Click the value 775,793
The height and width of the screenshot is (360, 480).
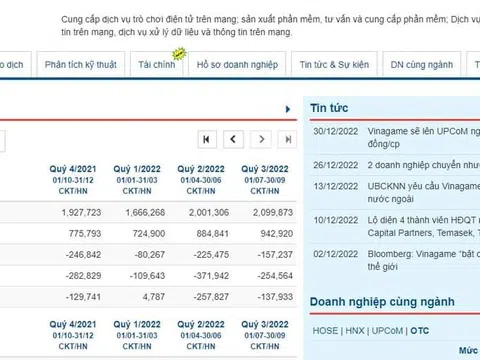pyautogui.click(x=85, y=233)
